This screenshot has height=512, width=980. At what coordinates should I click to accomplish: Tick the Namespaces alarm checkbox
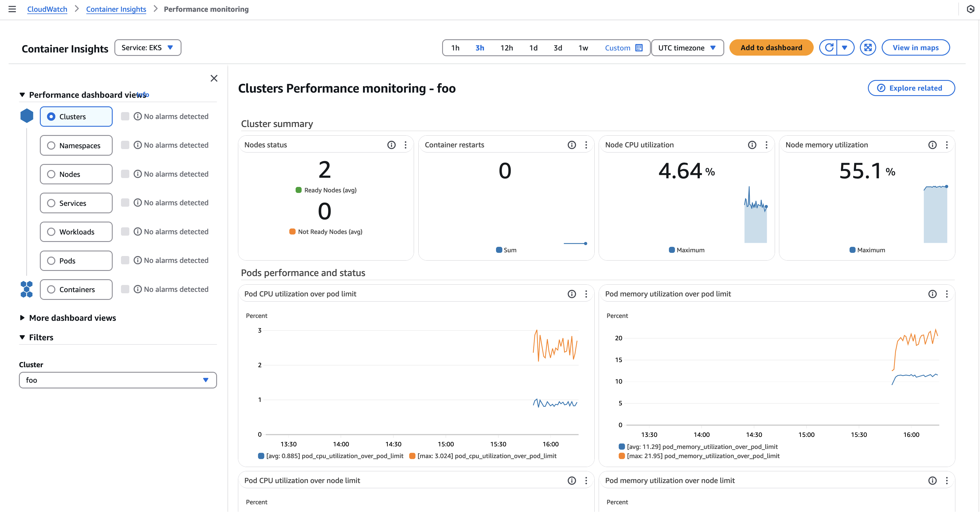tap(125, 145)
